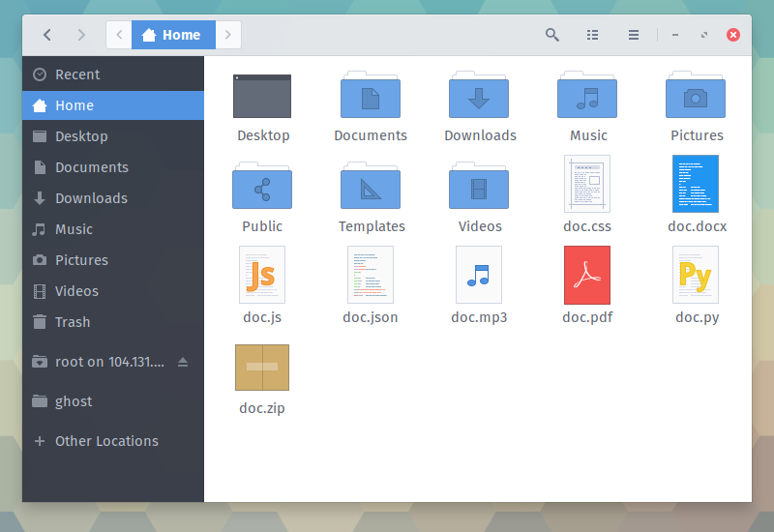Select the doc.py Python file icon

696,275
